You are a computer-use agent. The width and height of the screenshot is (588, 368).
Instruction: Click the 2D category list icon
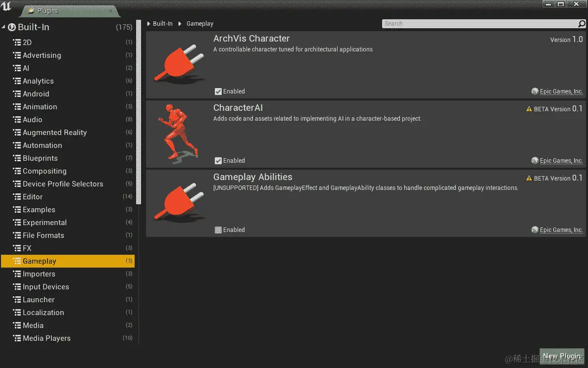[x=17, y=43]
